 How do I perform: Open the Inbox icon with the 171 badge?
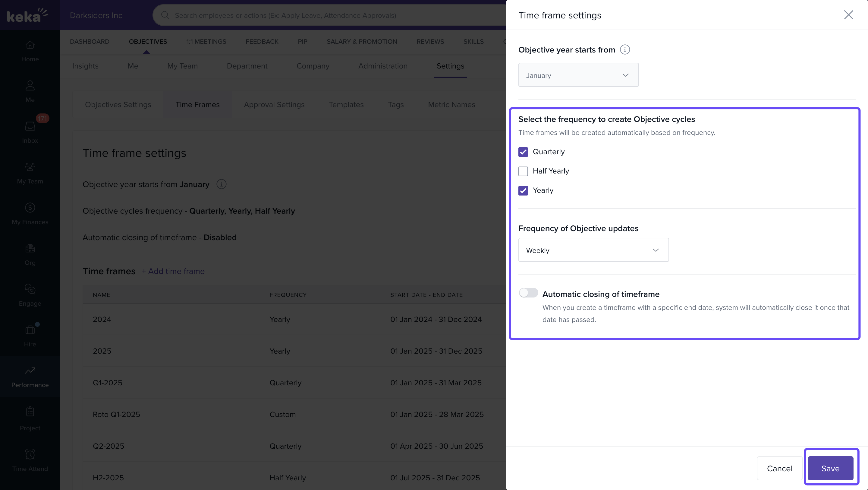[30, 126]
